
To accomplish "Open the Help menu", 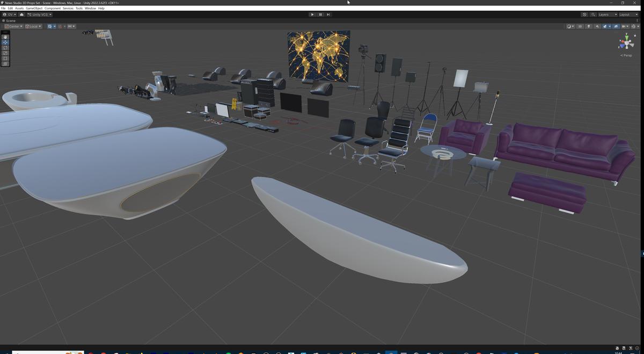I will (101, 9).
